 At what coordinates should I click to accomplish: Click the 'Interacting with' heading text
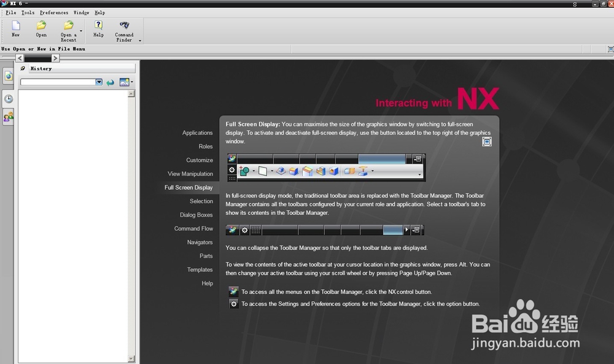tap(413, 103)
